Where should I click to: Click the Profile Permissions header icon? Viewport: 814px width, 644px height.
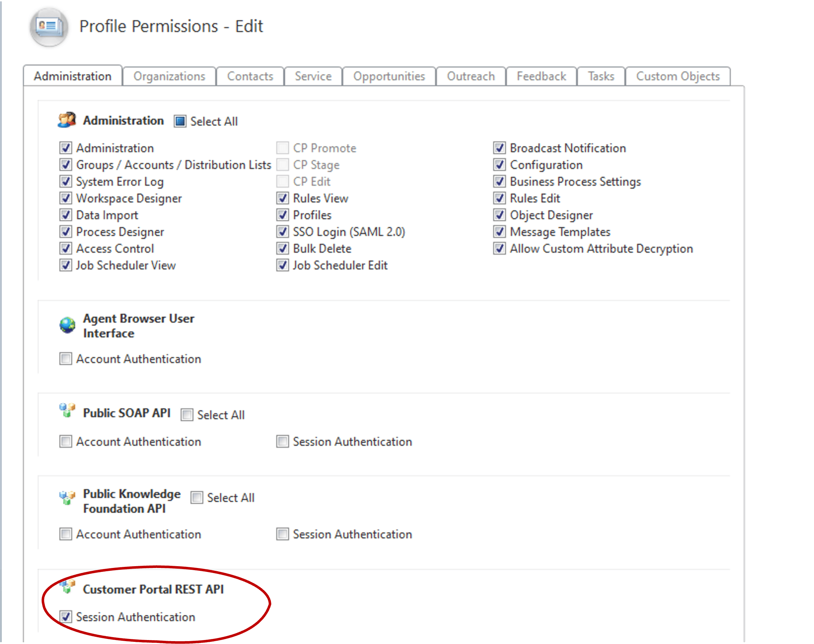[x=49, y=27]
